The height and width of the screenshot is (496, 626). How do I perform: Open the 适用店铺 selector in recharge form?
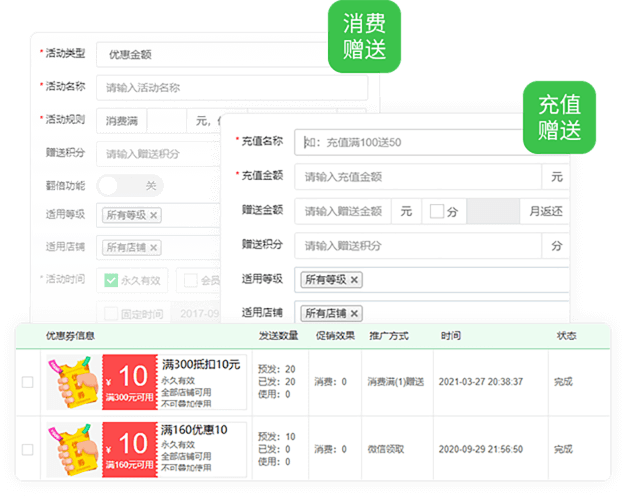[x=432, y=313]
